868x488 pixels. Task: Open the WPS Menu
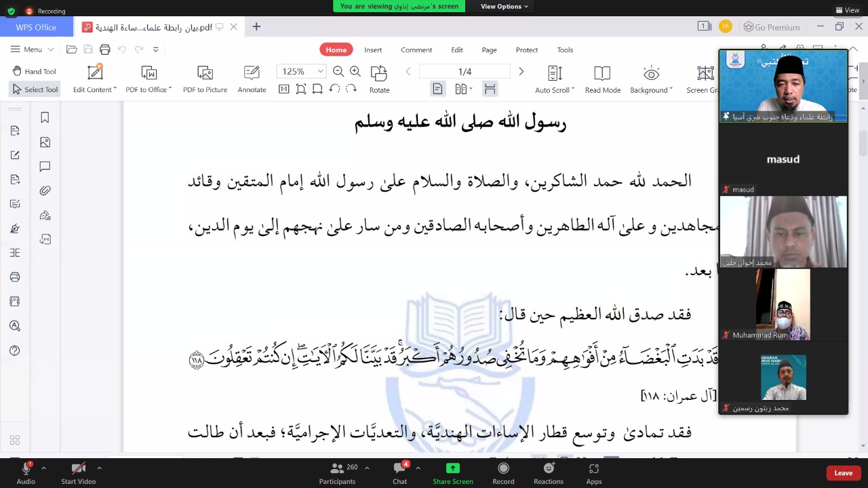[32, 49]
